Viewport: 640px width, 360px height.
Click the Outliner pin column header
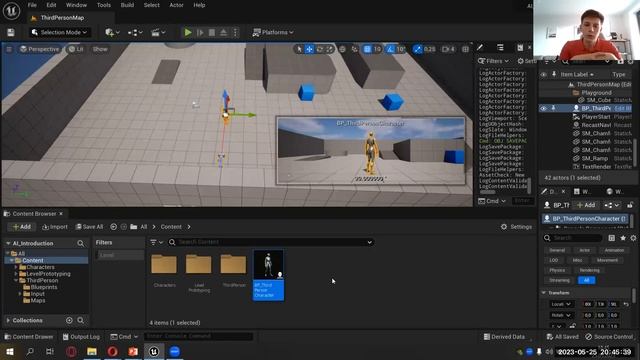tap(554, 74)
